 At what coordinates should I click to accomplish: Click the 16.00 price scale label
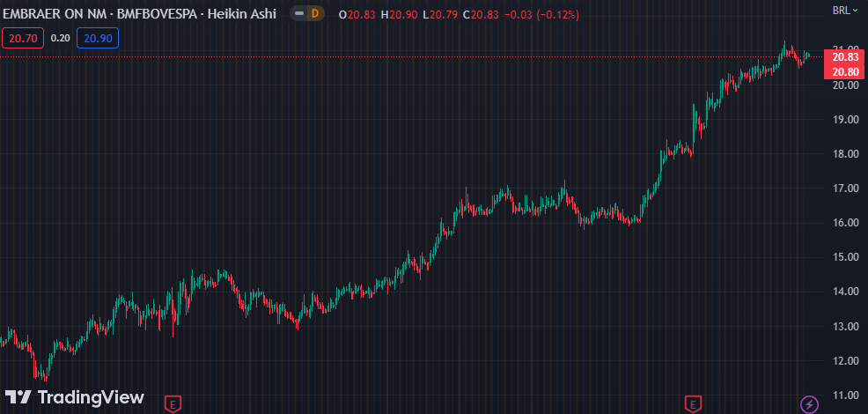click(846, 223)
